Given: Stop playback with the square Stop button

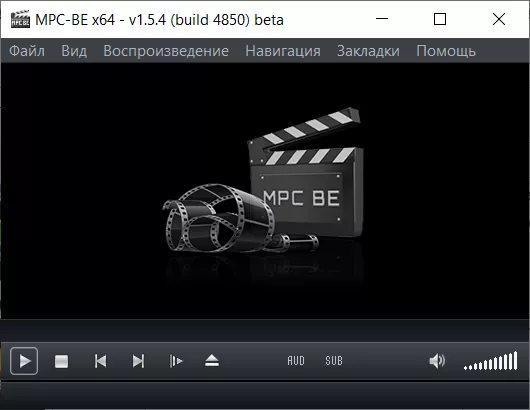Looking at the screenshot, I should [x=62, y=361].
